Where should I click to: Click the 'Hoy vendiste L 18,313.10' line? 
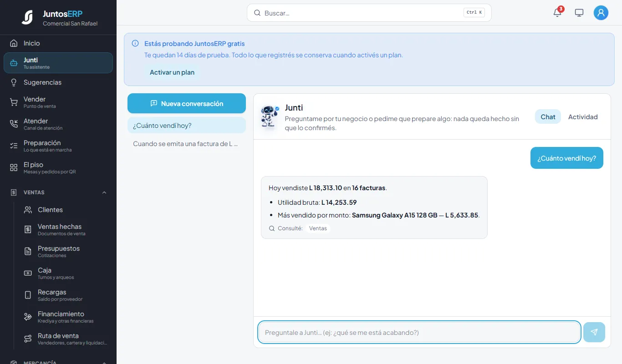click(328, 187)
